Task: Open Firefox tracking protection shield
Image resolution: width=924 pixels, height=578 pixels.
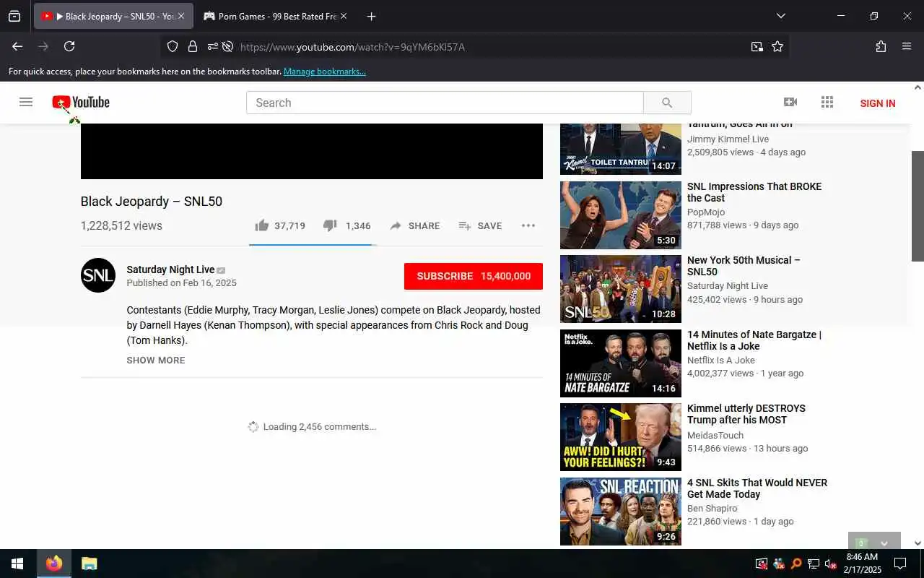Action: pyautogui.click(x=173, y=46)
